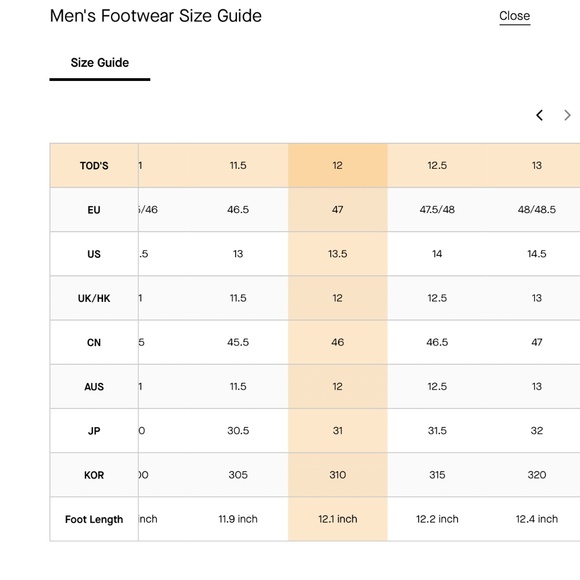Click the Foot Length row label

94,519
